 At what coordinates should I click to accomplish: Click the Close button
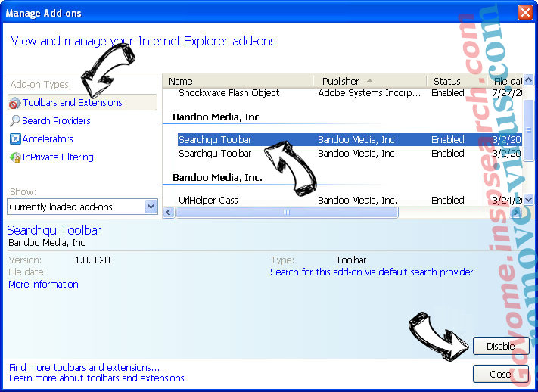click(x=501, y=374)
